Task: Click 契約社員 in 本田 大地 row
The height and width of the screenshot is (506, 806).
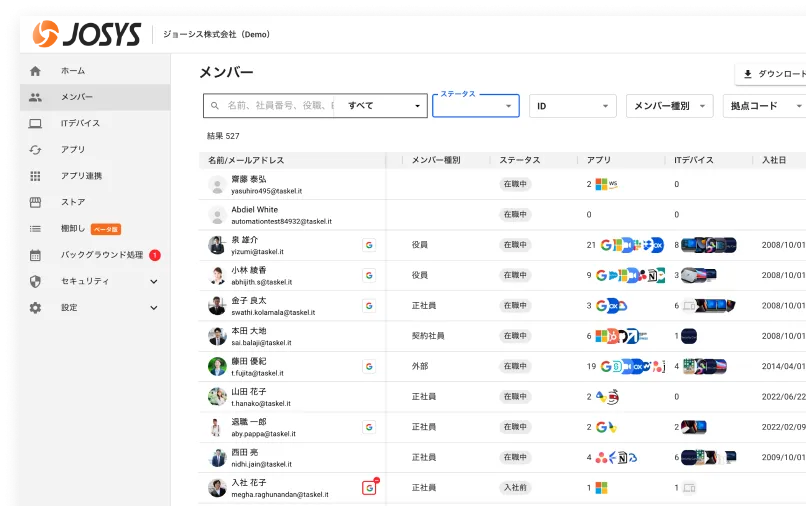Action: point(428,336)
